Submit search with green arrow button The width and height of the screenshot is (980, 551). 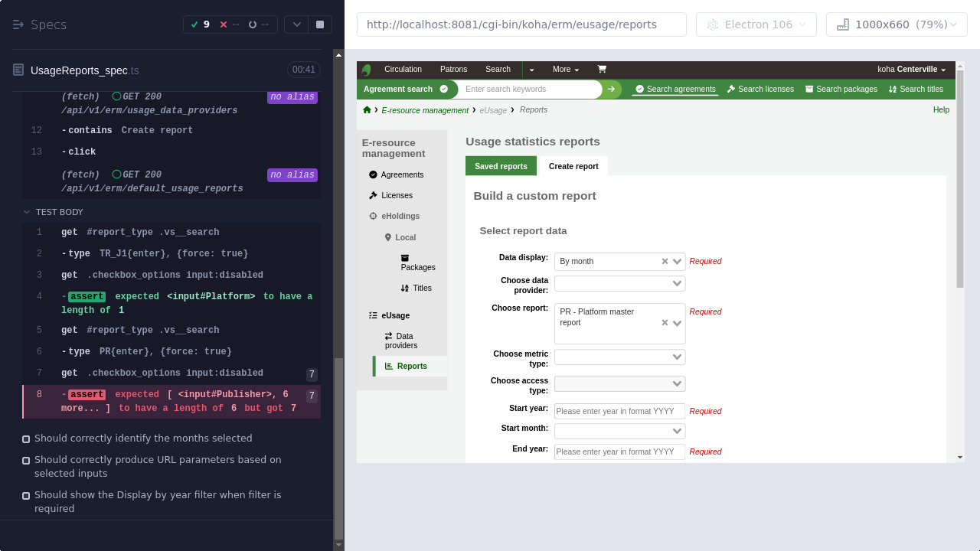(x=611, y=90)
